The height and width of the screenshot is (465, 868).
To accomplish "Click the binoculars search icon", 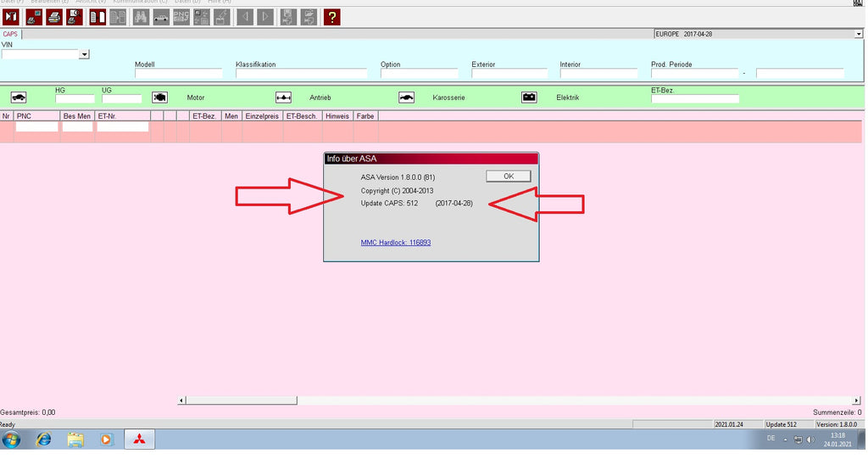I will tap(140, 16).
